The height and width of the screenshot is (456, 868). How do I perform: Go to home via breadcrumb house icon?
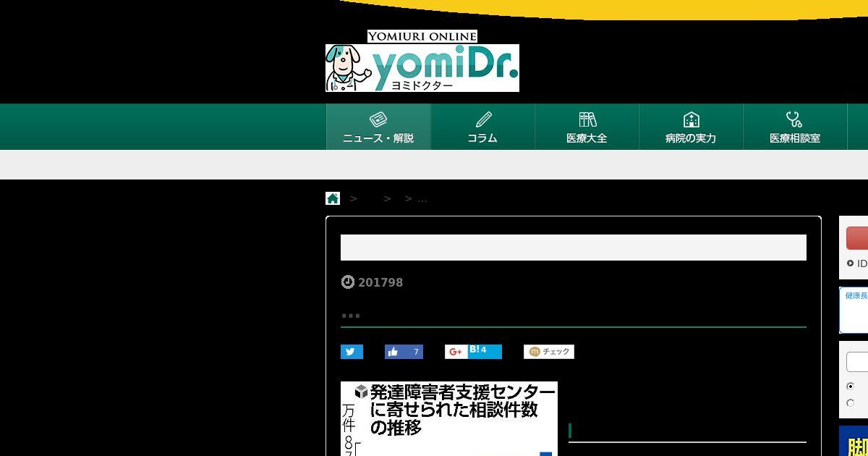coord(333,198)
